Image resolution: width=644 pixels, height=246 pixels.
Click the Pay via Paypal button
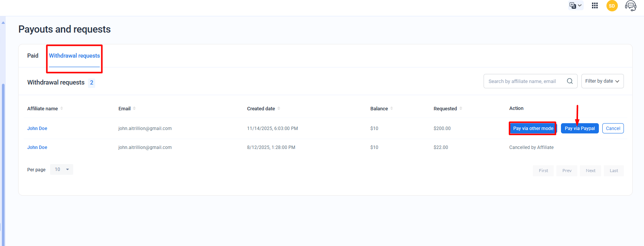click(x=580, y=128)
